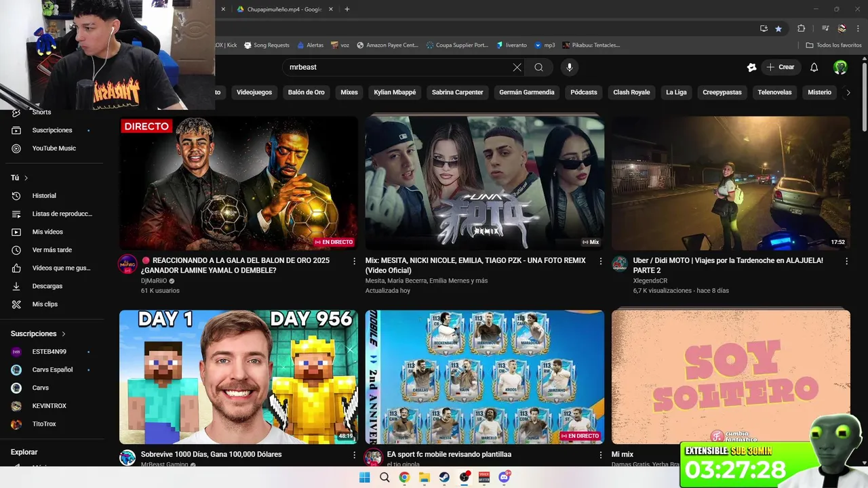Open Suscripciones in the sidebar
This screenshot has height=488, width=868.
click(52, 130)
